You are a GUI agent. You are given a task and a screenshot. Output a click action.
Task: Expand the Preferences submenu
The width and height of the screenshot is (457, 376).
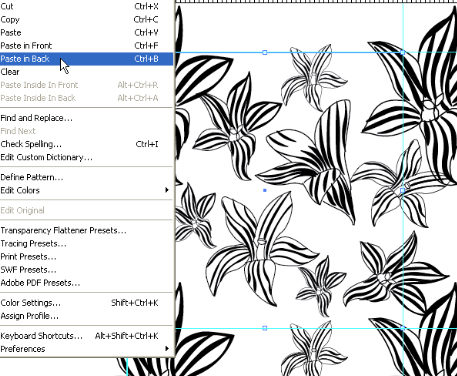click(x=86, y=349)
